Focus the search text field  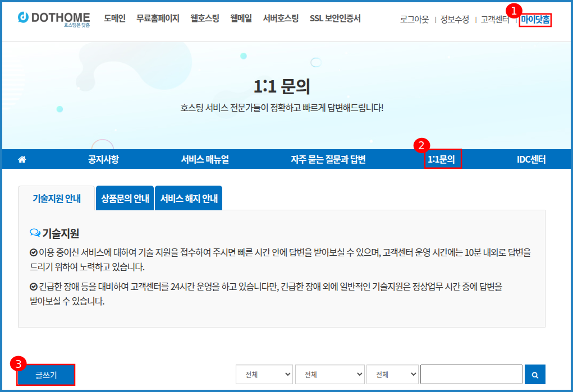pos(471,374)
